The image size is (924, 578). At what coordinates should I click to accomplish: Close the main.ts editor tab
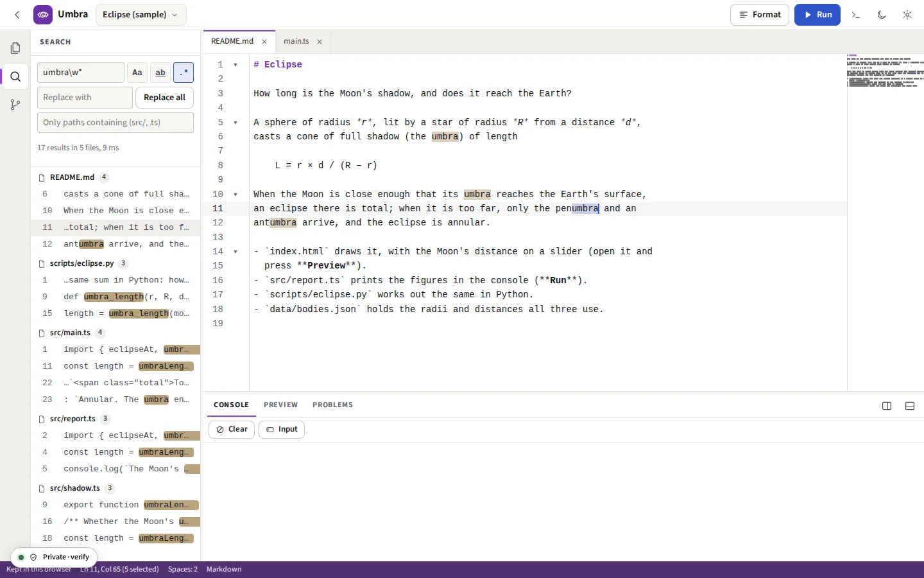[x=320, y=42]
